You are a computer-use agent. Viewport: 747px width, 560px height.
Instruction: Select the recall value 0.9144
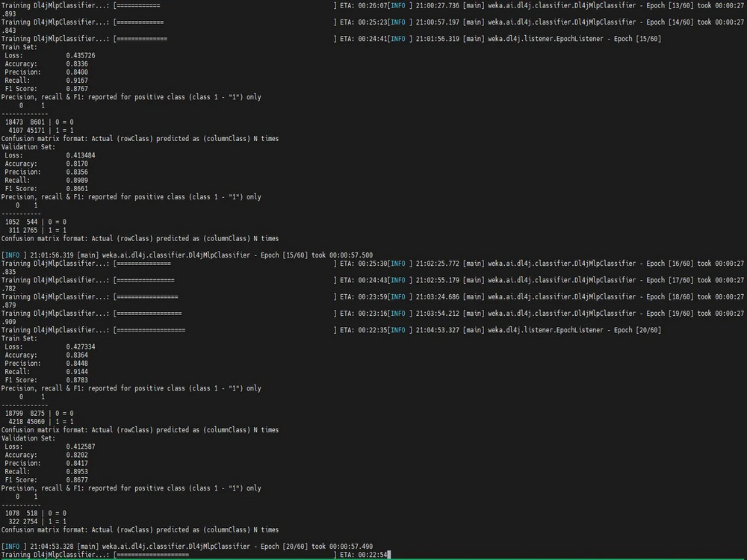(x=77, y=372)
